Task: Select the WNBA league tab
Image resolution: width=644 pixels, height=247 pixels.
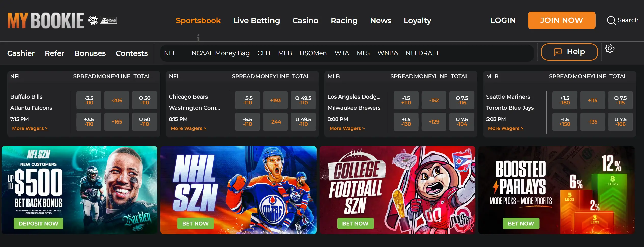Action: tap(388, 53)
